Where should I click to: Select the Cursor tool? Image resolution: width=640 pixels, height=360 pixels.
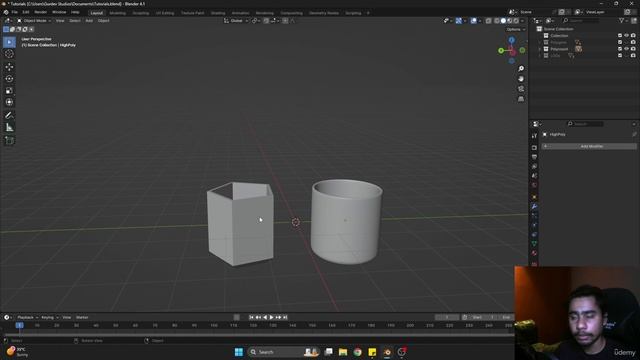click(x=9, y=54)
